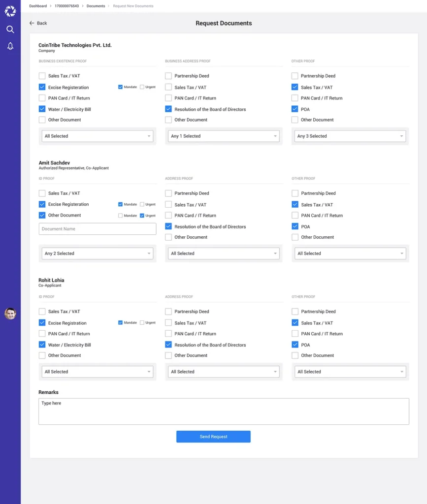Go back using the Back link
427x504 pixels.
point(42,23)
